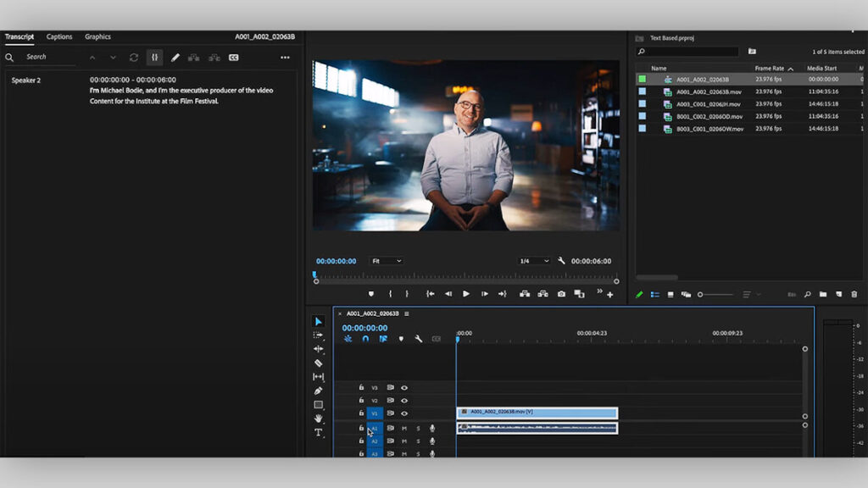Viewport: 868px width, 488px height.
Task: Hide track V3 with its eye icon
Action: 404,388
